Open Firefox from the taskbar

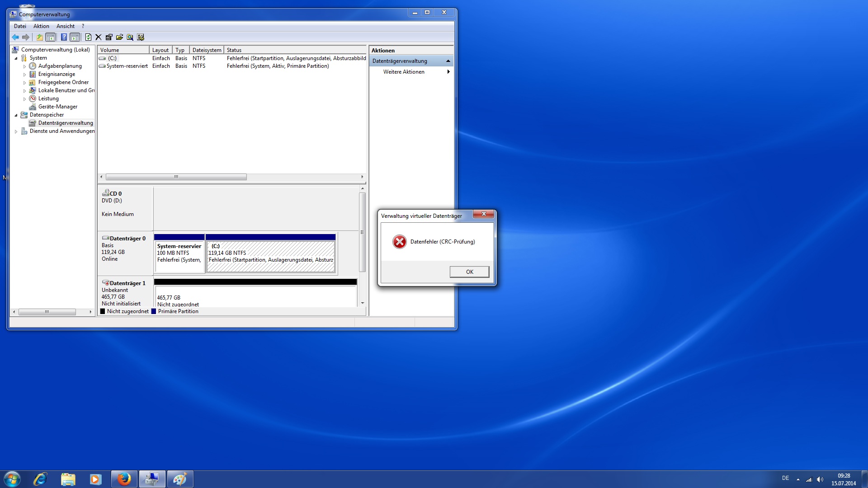pos(124,479)
